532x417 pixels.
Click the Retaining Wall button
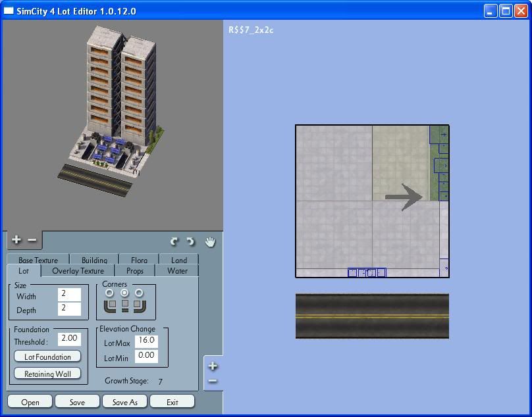click(47, 374)
